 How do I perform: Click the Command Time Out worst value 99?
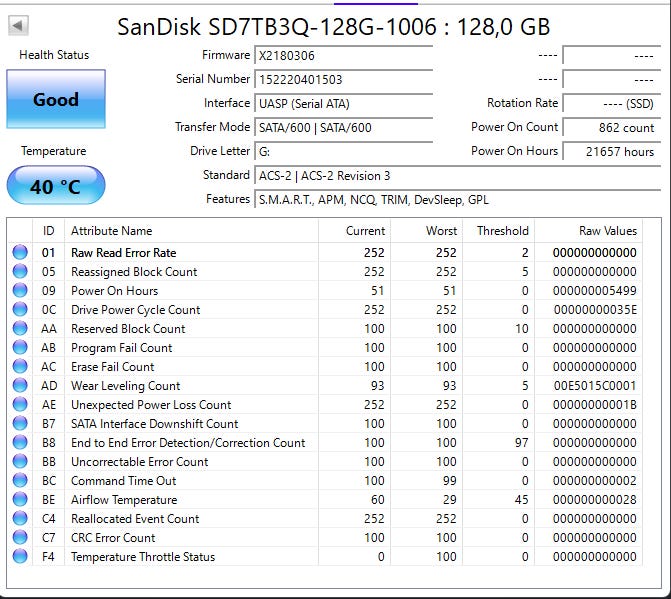[x=449, y=480]
